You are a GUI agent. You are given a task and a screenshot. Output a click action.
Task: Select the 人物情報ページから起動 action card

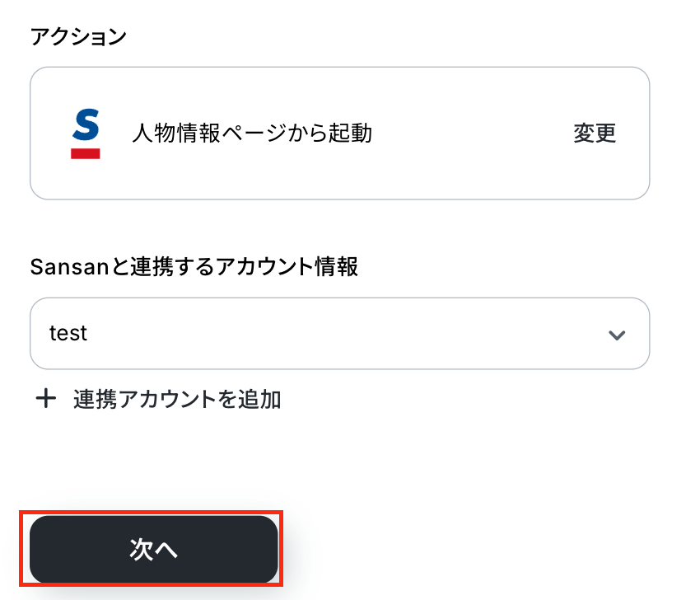(340, 134)
